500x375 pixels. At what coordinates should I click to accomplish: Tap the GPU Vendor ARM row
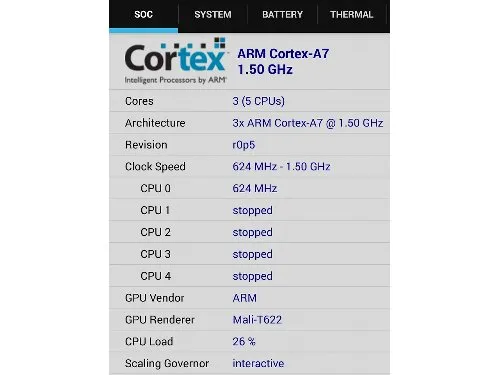(249, 298)
